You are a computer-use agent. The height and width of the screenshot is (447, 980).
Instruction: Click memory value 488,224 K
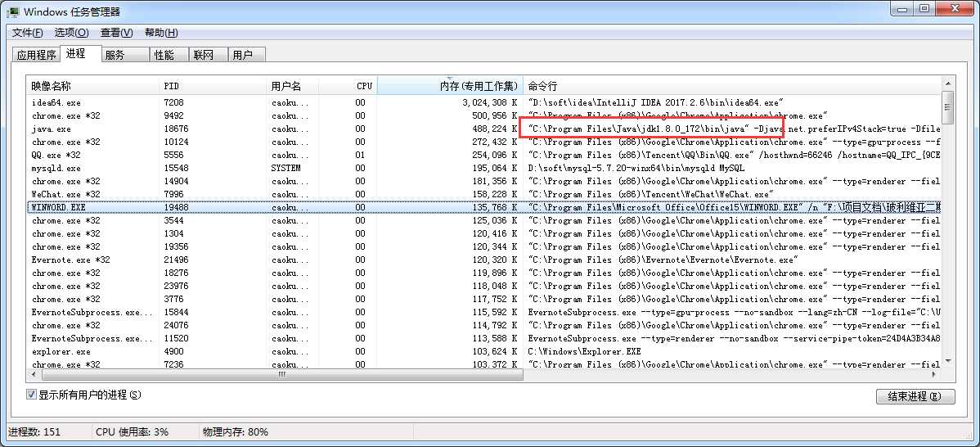(x=494, y=129)
